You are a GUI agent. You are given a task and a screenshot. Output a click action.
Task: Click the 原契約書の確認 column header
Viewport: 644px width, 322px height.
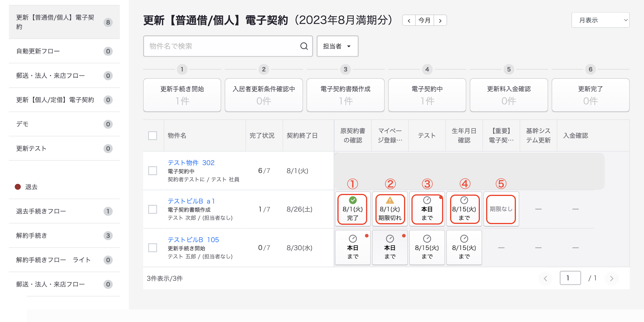coord(352,136)
